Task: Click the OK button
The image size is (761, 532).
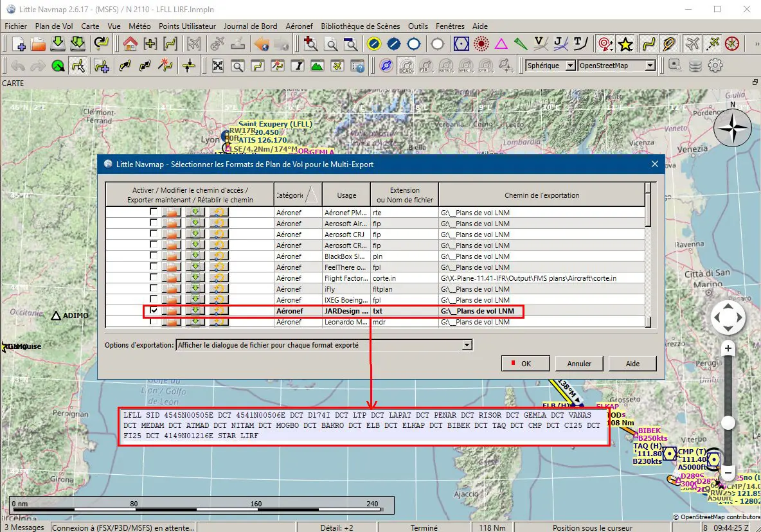Action: coord(526,363)
